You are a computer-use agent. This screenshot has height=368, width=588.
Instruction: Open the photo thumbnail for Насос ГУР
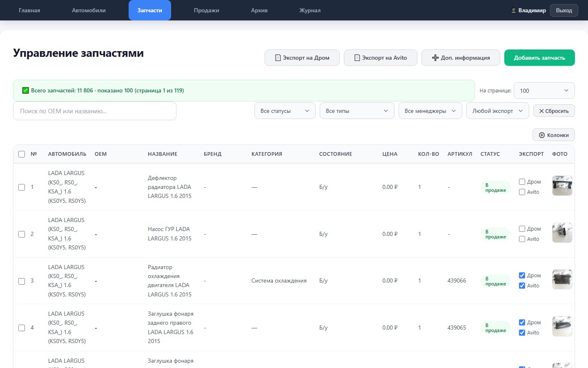562,233
